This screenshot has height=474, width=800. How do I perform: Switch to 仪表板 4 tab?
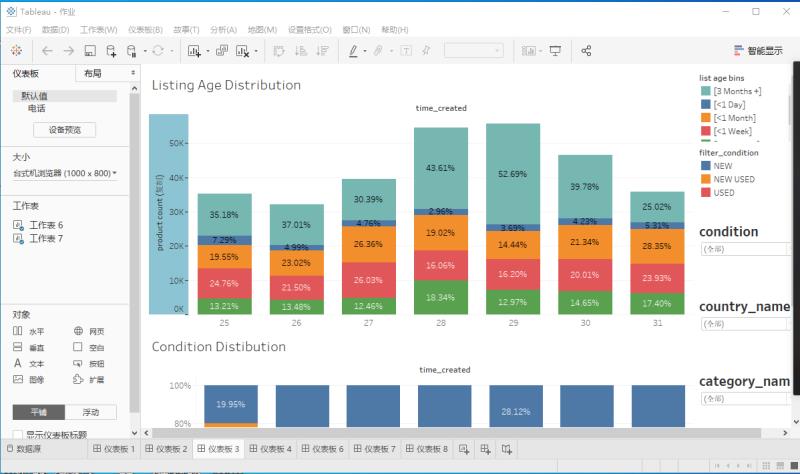(x=270, y=449)
